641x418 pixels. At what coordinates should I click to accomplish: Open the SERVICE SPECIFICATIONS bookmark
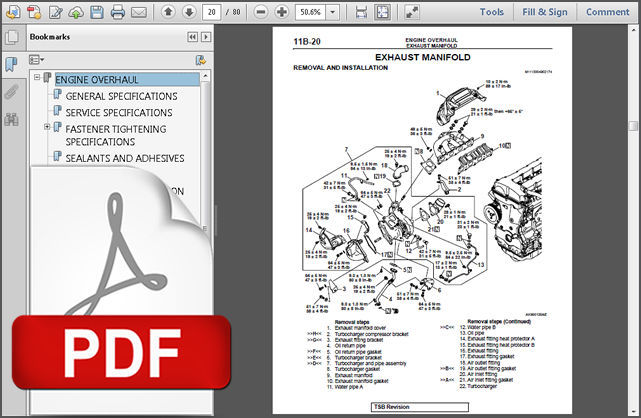click(119, 112)
